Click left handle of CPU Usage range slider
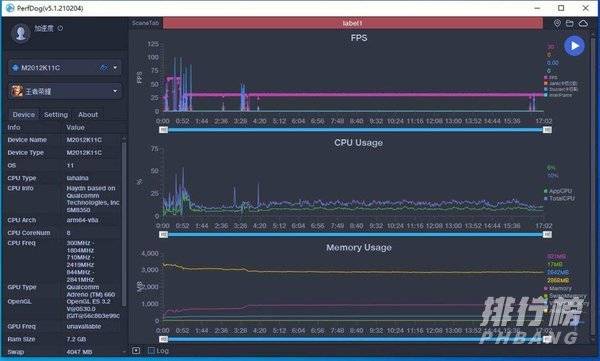The height and width of the screenshot is (361, 600). pos(163,234)
